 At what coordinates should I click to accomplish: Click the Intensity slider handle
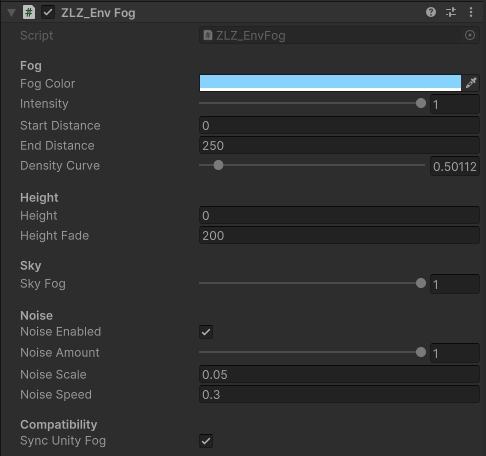point(421,103)
